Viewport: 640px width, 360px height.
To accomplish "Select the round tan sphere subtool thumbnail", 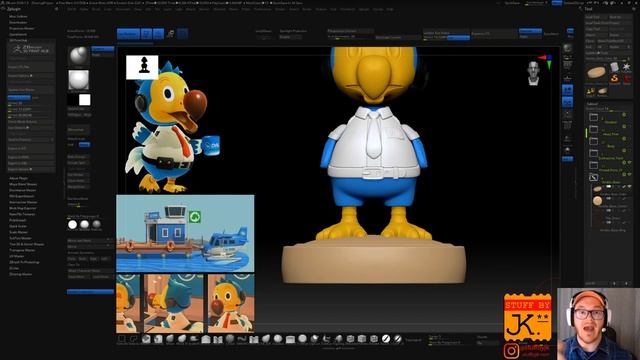I will (597, 200).
